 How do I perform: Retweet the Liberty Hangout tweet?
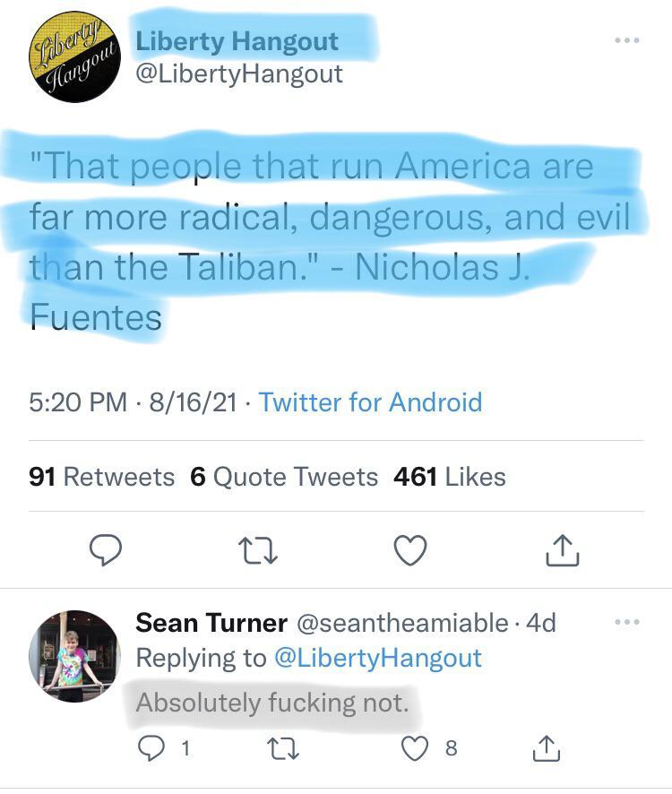click(258, 550)
